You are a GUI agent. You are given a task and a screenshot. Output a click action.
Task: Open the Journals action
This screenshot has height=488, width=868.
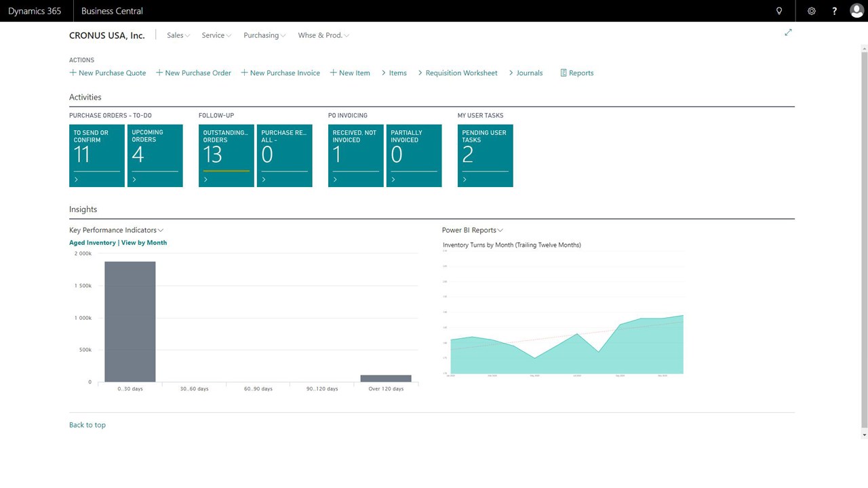pos(526,73)
